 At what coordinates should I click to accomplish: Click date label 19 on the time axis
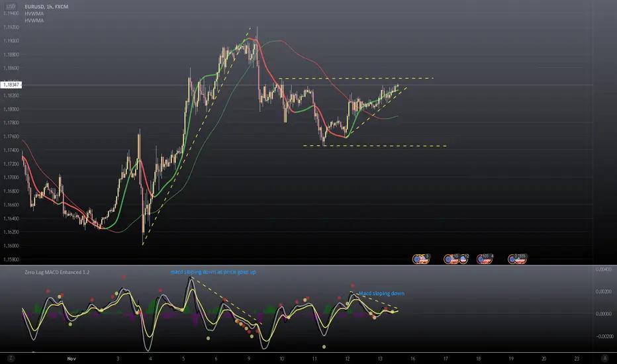(x=511, y=359)
